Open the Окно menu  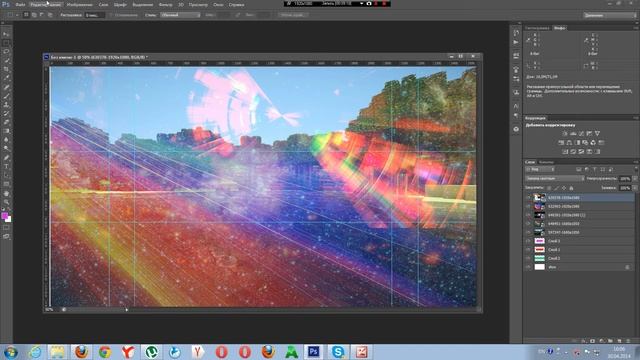pyautogui.click(x=218, y=5)
